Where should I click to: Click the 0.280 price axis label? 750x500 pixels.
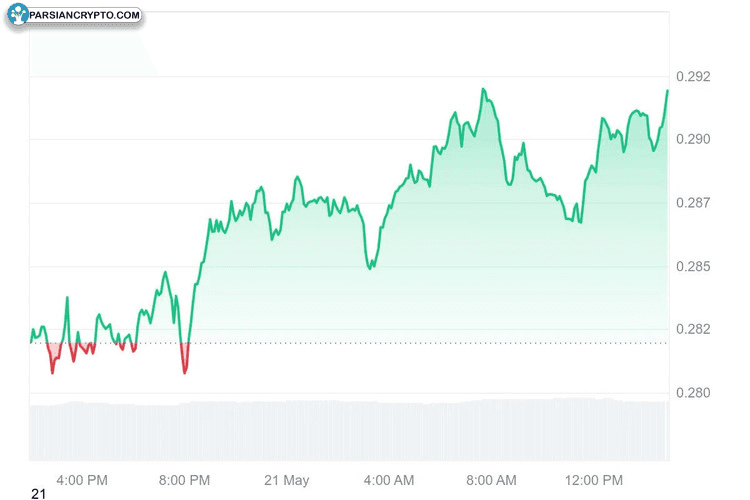[x=693, y=393]
